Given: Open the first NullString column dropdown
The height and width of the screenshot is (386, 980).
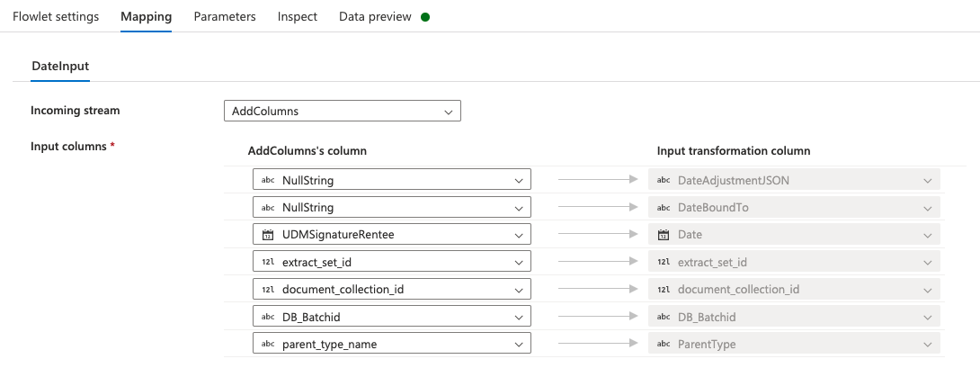Looking at the screenshot, I should coord(518,180).
